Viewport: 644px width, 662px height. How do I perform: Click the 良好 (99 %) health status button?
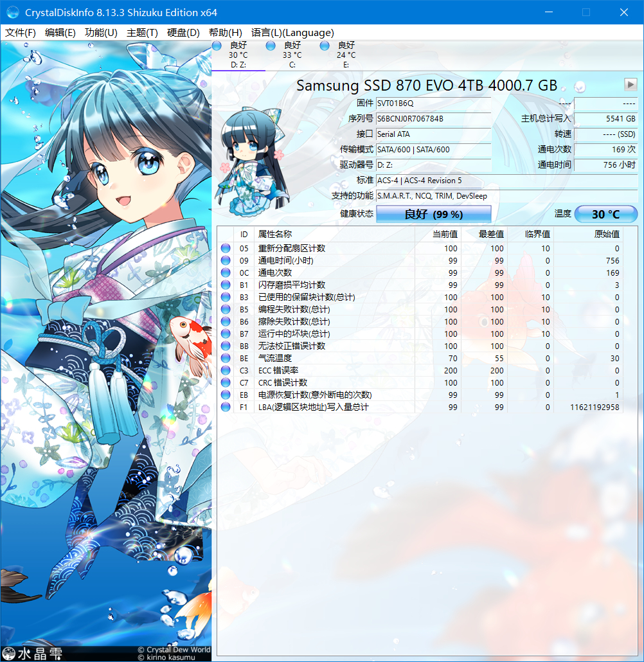coord(434,214)
